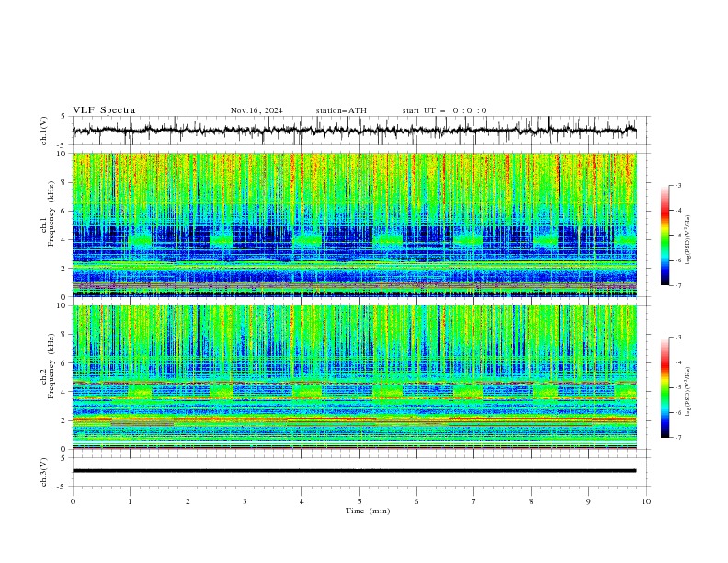This screenshot has height=563, width=728.
Task: Click the 'ch.2 Frequency (kHz)' axis label
Action: [x=48, y=366]
